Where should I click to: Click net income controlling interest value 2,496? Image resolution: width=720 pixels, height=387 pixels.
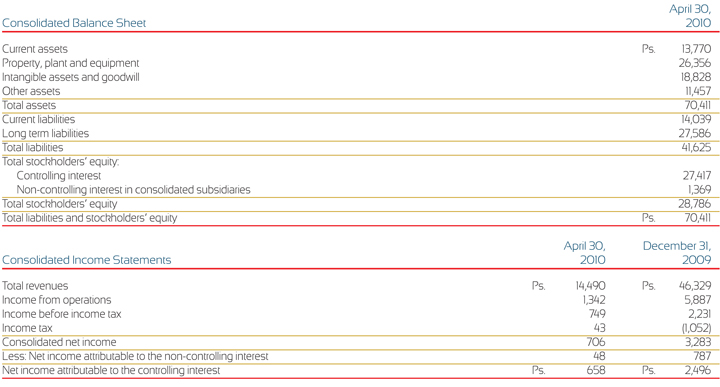[698, 370]
